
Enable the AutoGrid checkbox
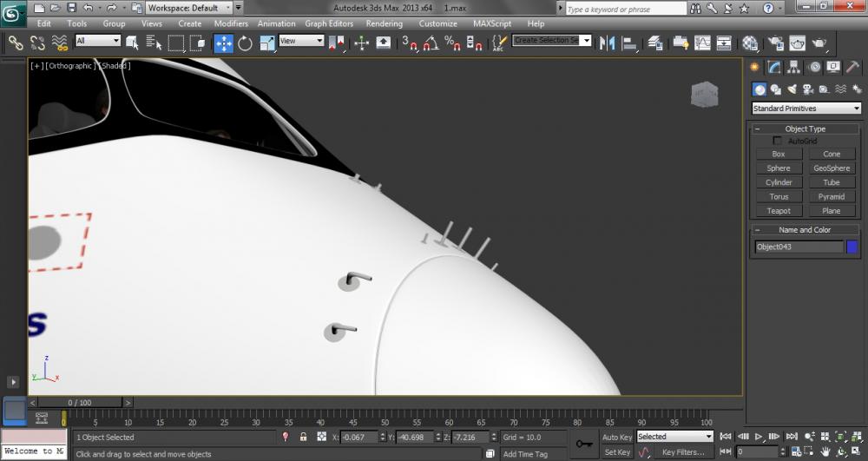point(778,141)
